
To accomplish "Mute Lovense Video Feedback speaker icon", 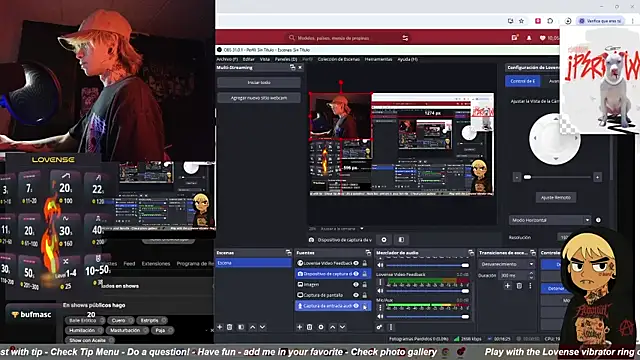I will click(380, 291).
